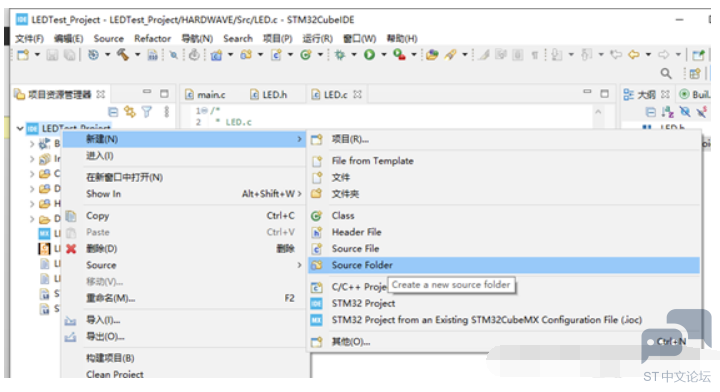The image size is (720, 392).
Task: Open the Source menu in menu bar
Action: (109, 39)
